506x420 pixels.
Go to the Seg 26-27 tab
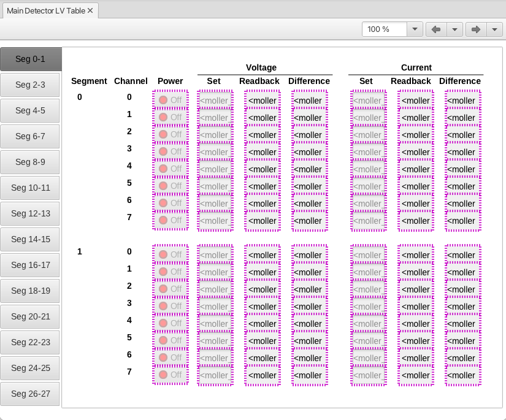[x=30, y=394]
